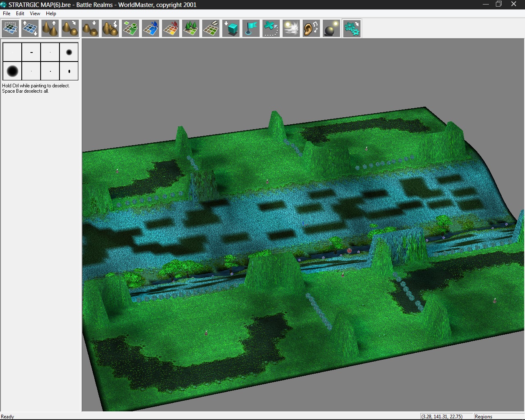Select the tile selection tool
This screenshot has height=420, width=525.
[10, 28]
